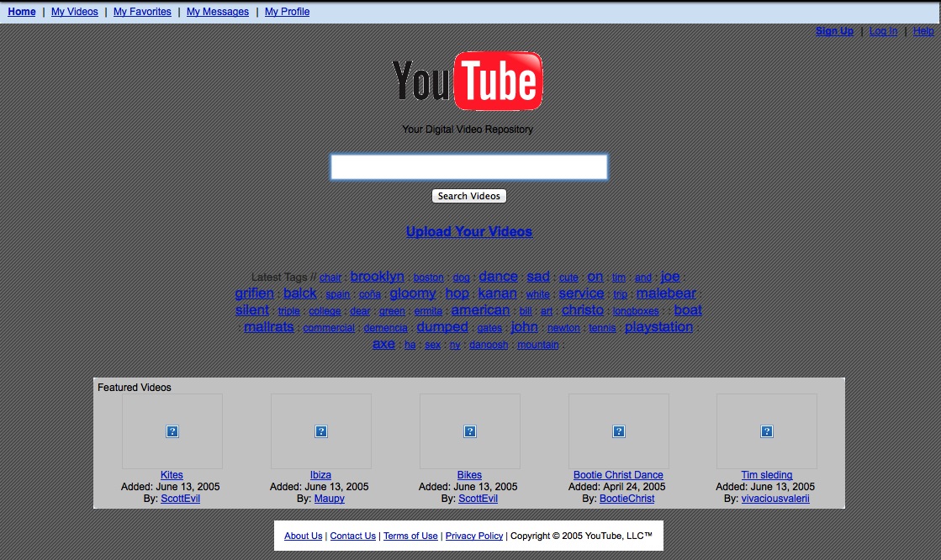Open the broken Ibiza video thumbnail
941x560 pixels.
pos(321,431)
